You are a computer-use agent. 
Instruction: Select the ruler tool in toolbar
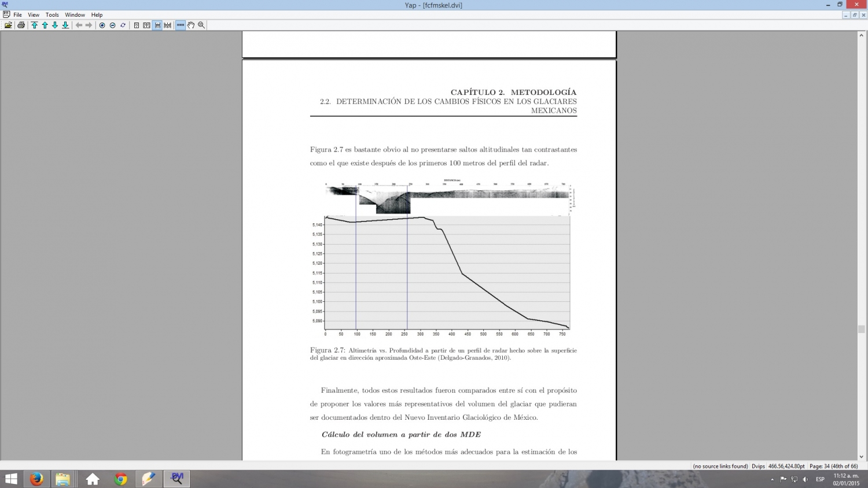[181, 25]
